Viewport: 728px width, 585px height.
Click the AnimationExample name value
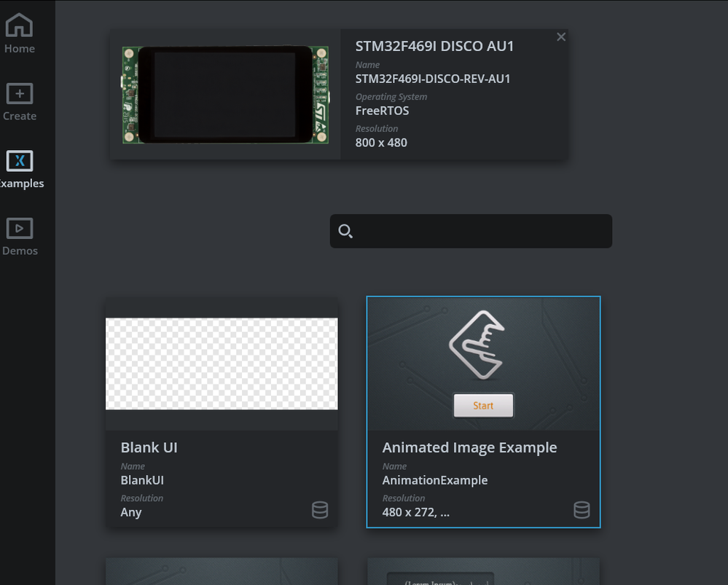click(x=435, y=480)
